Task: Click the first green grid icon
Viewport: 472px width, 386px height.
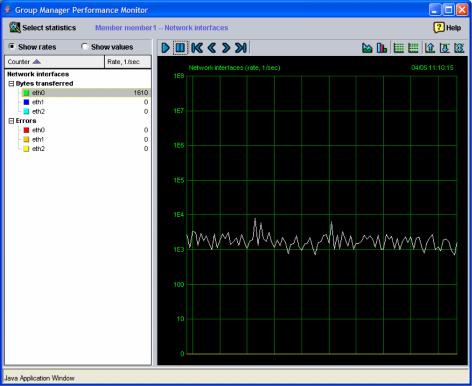Action: 398,48
